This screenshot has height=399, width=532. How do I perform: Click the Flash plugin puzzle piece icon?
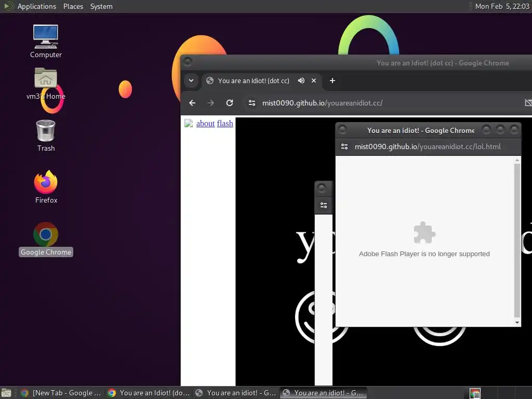point(424,233)
